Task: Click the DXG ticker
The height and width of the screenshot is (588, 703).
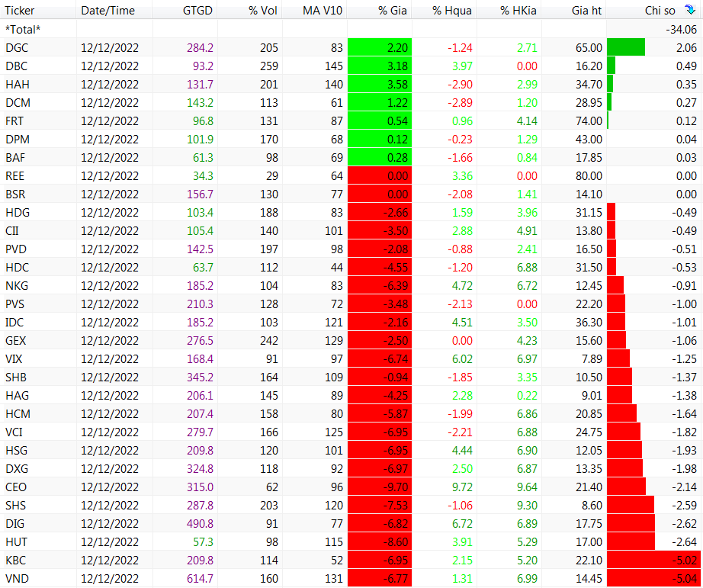Action: pos(17,469)
